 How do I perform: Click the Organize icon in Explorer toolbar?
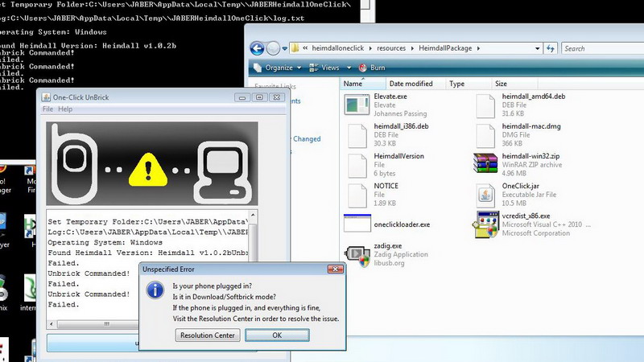tap(257, 68)
